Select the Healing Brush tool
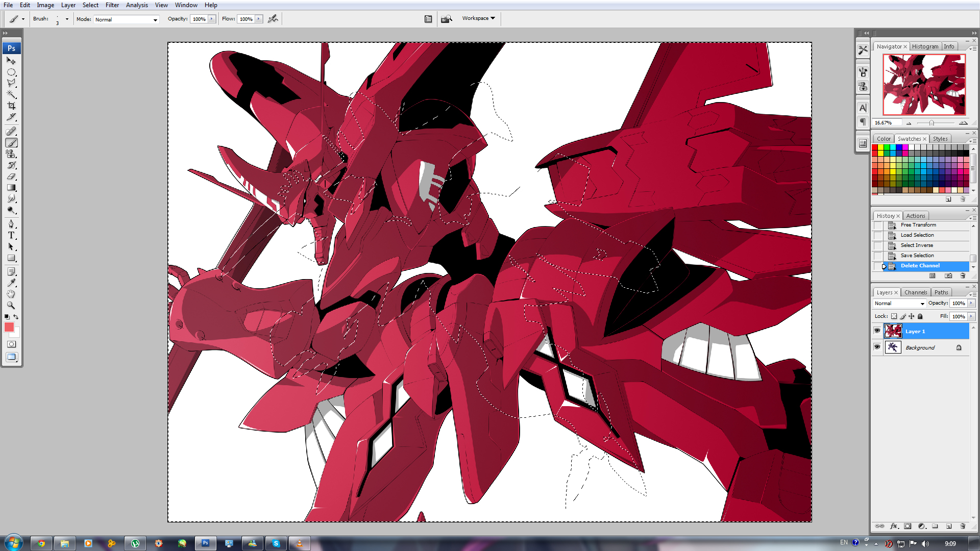This screenshot has height=551, width=980. tap(11, 132)
